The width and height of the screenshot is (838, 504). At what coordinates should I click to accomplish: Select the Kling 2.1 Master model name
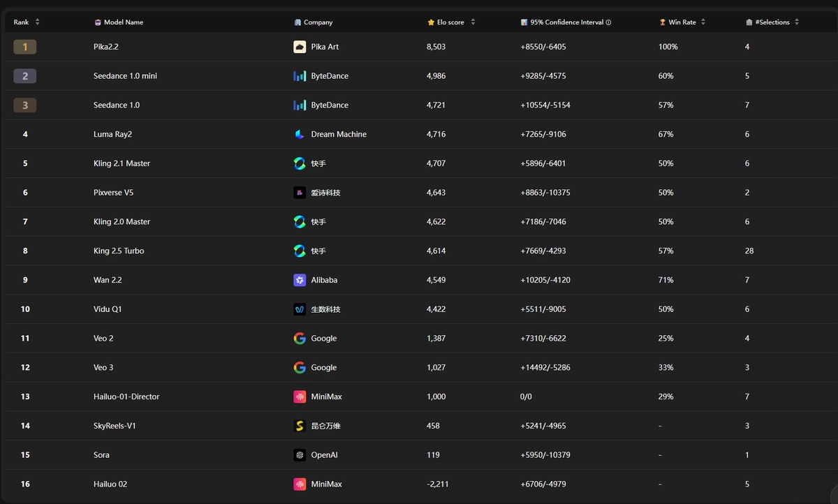click(122, 163)
